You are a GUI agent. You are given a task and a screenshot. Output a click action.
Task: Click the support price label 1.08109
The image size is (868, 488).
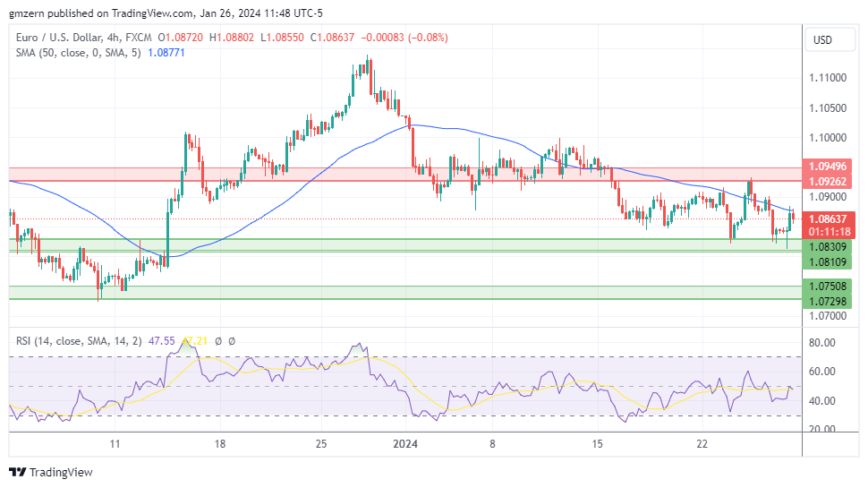[x=828, y=262]
